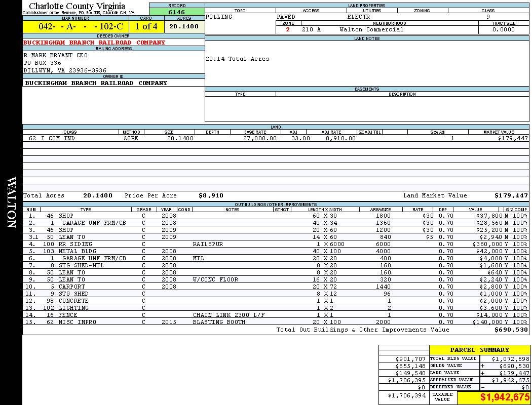Screen dimensions: 532x405
Task: Click the topo value ROLLING
Action: pyautogui.click(x=219, y=17)
